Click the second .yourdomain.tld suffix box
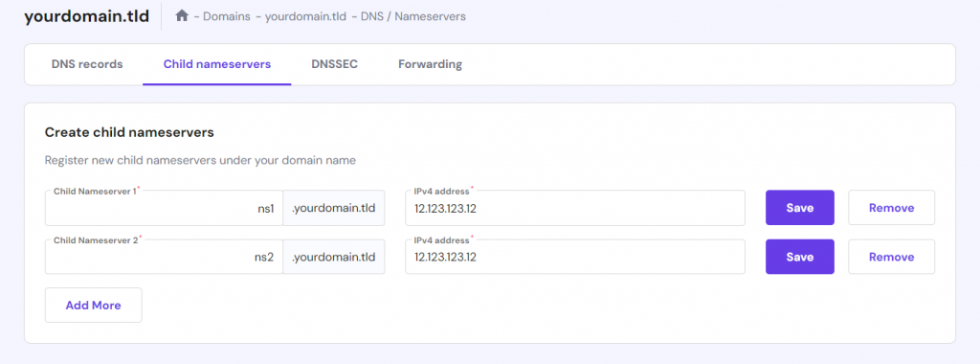Viewport: 980px width, 364px height. tap(334, 257)
